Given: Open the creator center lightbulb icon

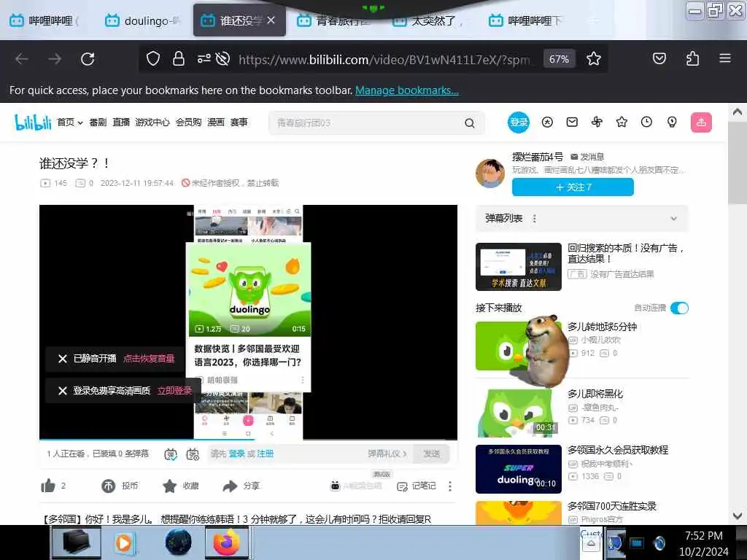Looking at the screenshot, I should tap(672, 122).
